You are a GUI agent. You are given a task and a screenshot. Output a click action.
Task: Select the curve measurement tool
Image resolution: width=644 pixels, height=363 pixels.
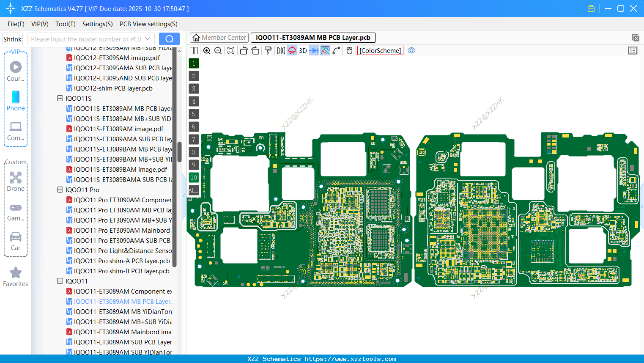click(335, 50)
